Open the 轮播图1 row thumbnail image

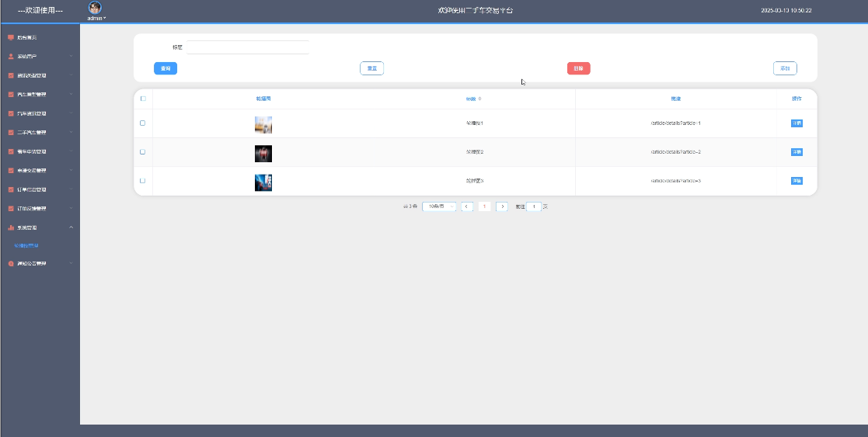(263, 125)
